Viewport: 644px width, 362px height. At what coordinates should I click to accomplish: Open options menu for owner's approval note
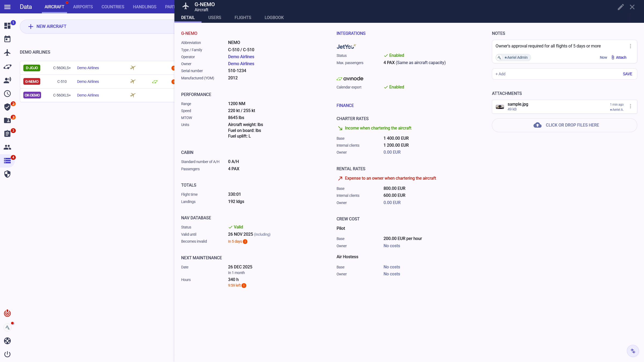[x=631, y=46]
